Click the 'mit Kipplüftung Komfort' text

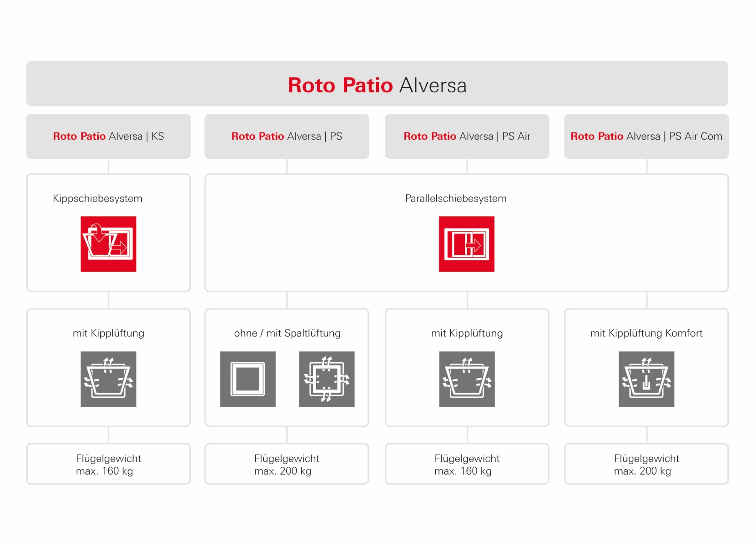(646, 333)
